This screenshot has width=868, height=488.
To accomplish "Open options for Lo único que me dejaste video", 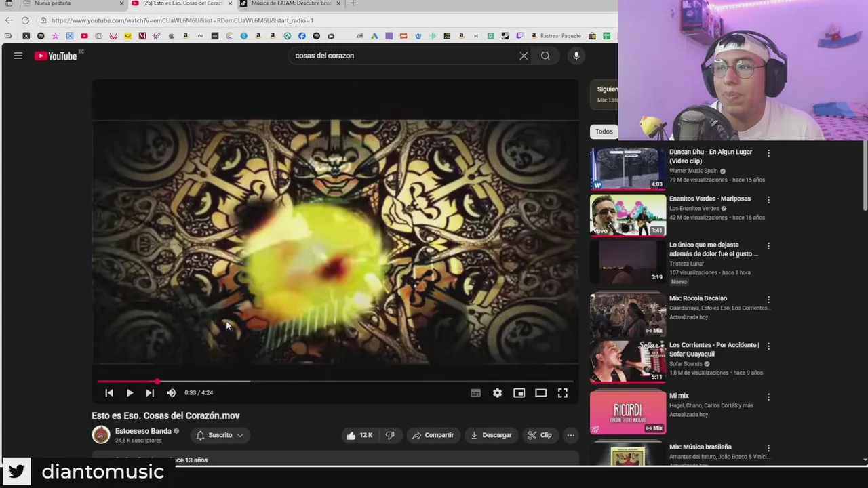I will click(768, 246).
